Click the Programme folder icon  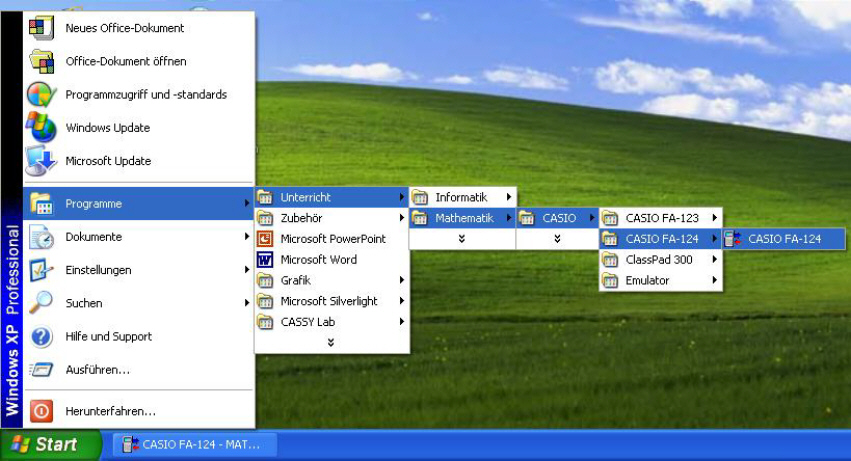coord(41,204)
